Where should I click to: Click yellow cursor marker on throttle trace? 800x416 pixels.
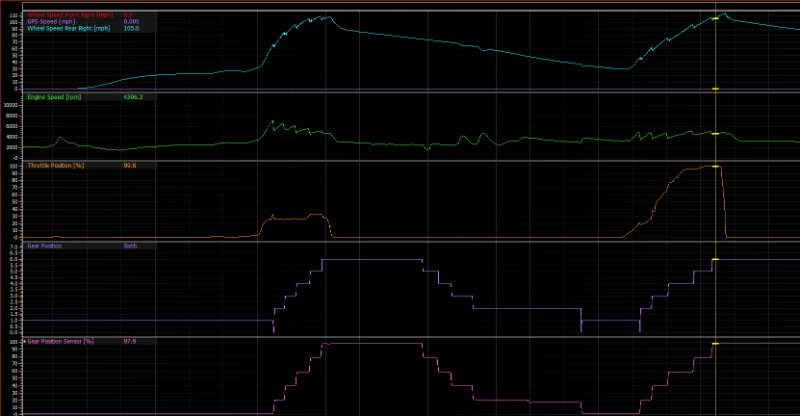(715, 166)
